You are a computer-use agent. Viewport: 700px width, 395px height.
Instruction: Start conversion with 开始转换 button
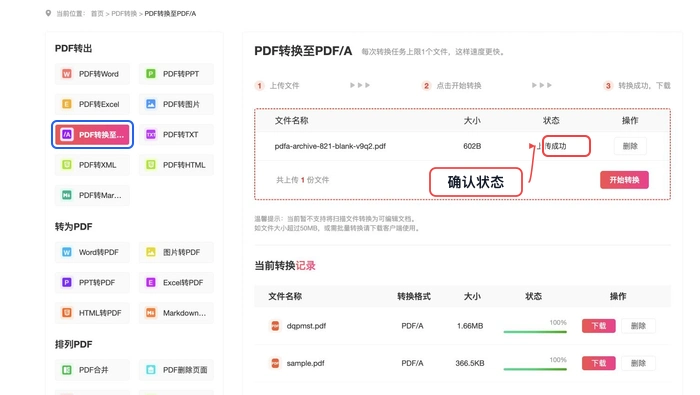624,180
